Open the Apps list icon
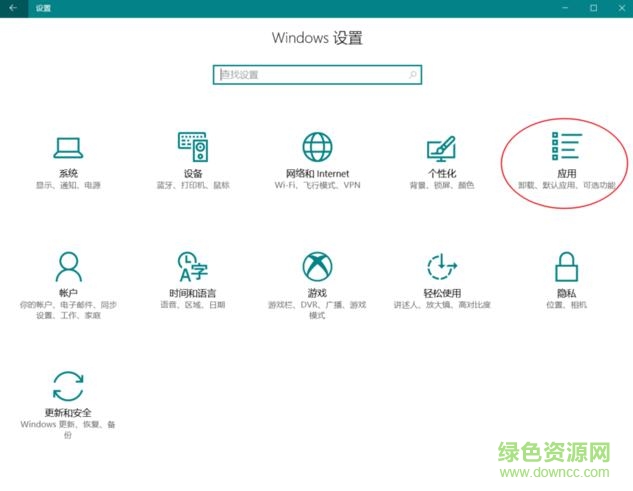The width and height of the screenshot is (633, 491). tap(566, 146)
